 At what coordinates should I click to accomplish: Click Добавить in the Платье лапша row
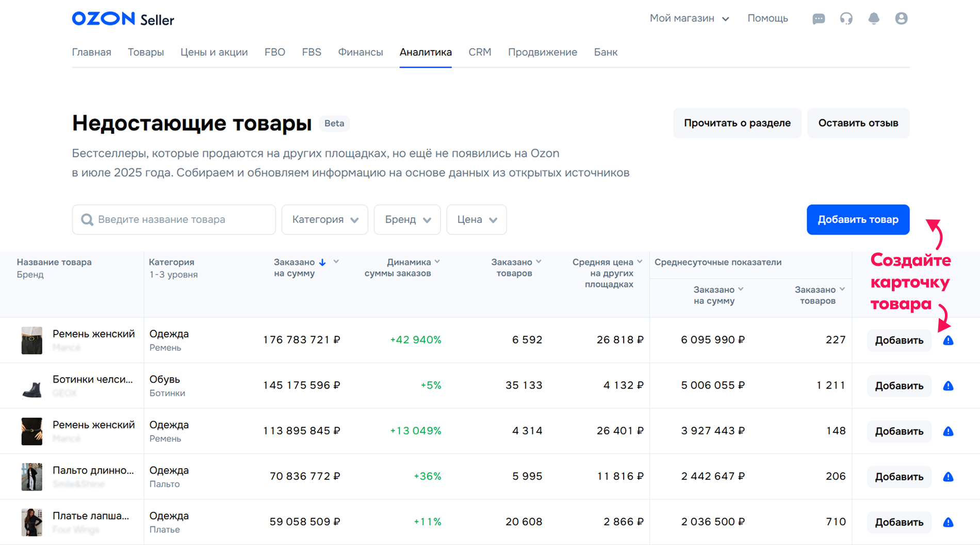coord(899,522)
